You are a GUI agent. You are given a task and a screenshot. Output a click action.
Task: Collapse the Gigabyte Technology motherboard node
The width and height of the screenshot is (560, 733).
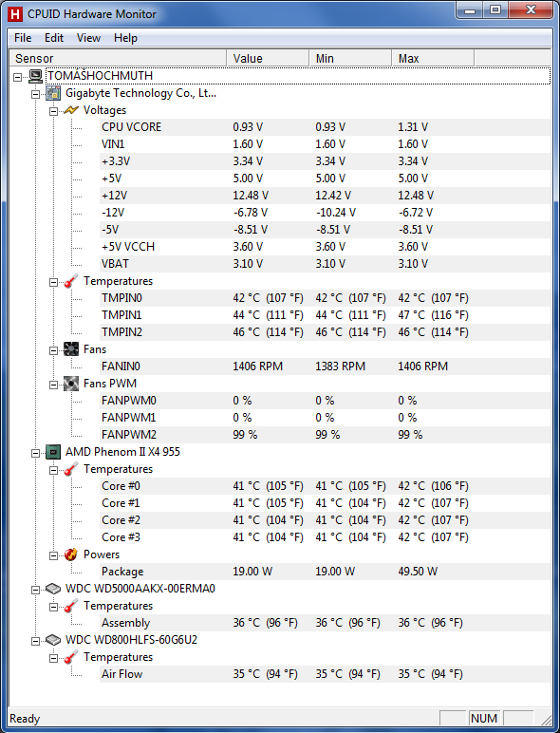tap(35, 94)
